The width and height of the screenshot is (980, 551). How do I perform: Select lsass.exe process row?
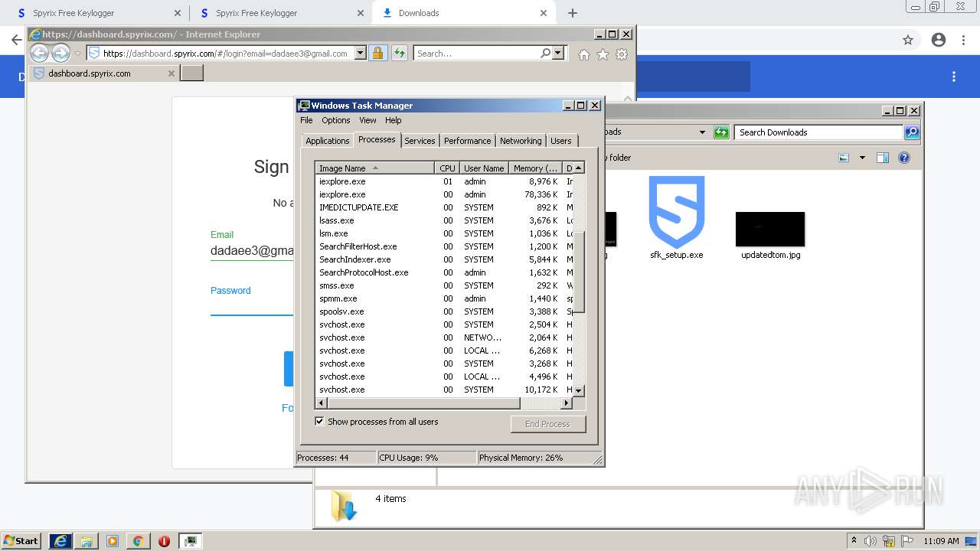pyautogui.click(x=444, y=220)
